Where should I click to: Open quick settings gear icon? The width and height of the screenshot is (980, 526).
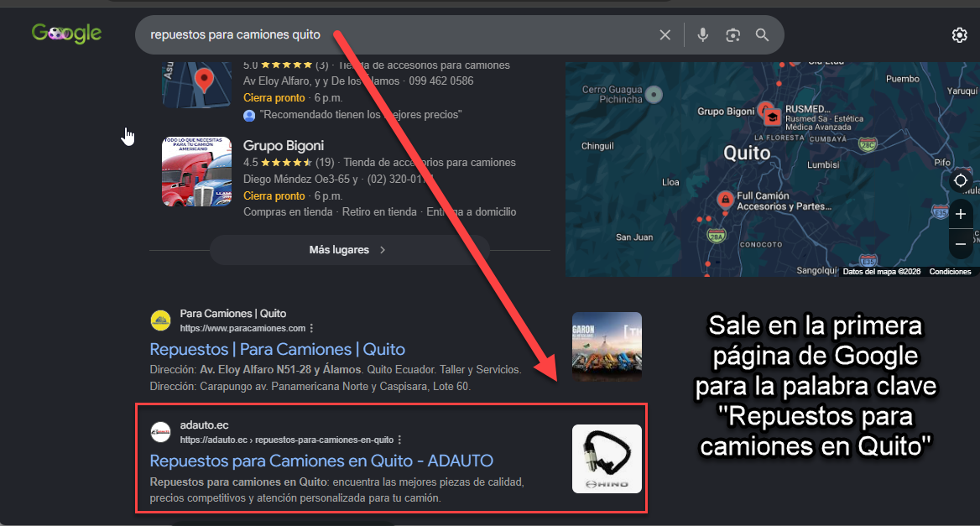(959, 35)
